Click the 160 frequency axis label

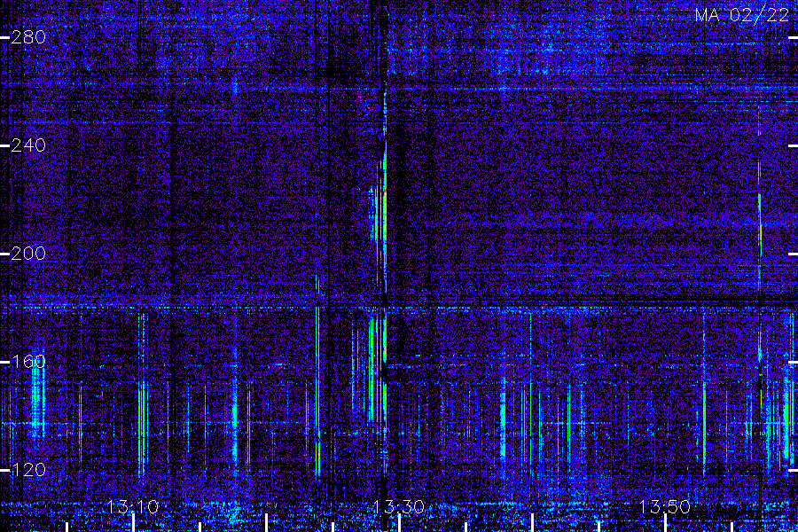click(28, 362)
